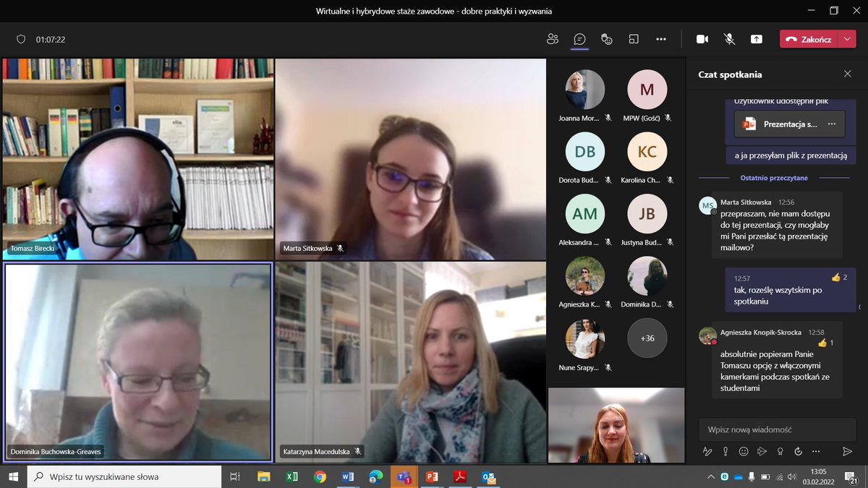The height and width of the screenshot is (488, 868).
Task: Select Joanna Mor... participant avatar
Action: pyautogui.click(x=584, y=90)
